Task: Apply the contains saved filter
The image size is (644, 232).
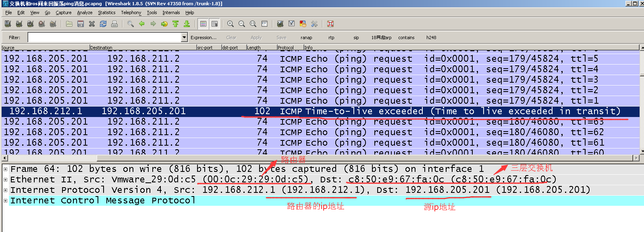Action: [x=406, y=38]
